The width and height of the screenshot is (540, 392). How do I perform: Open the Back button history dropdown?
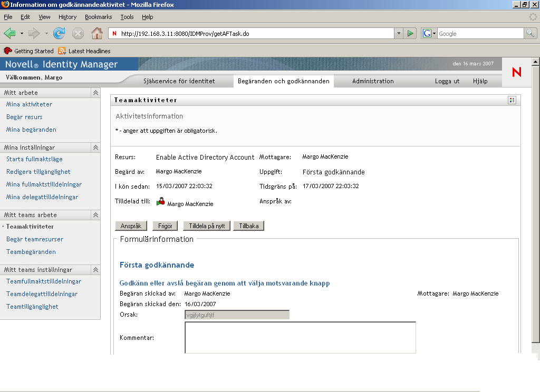22,34
